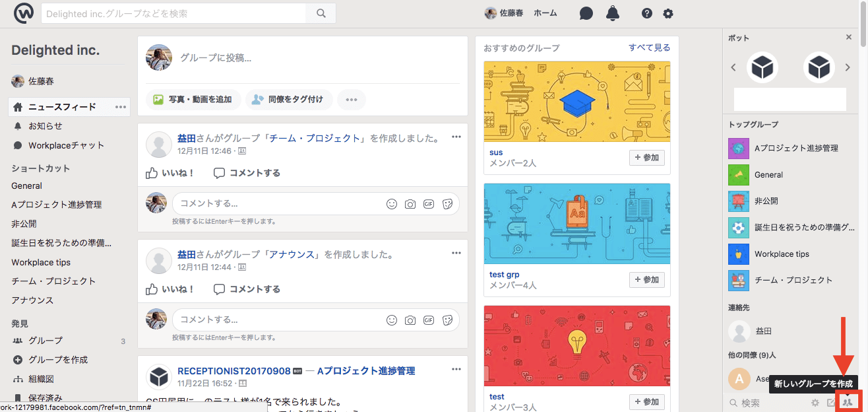Open the emoji picker in the comment box
This screenshot has height=412, width=868.
[x=392, y=203]
